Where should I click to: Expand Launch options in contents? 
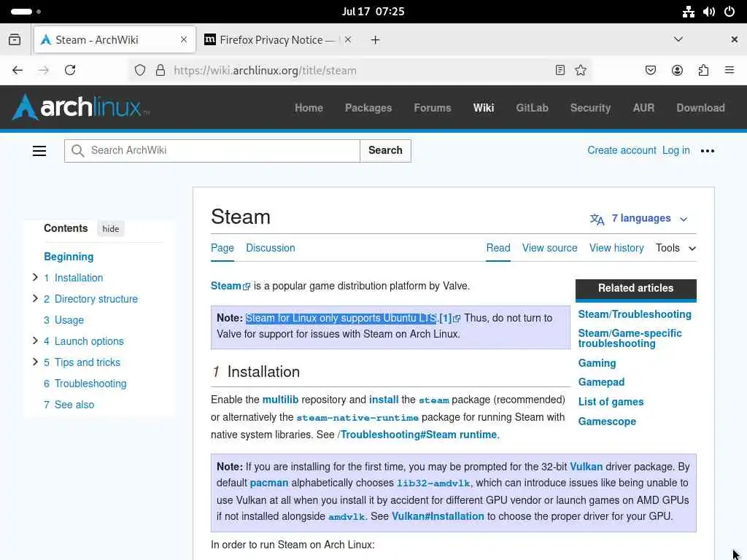coord(35,341)
